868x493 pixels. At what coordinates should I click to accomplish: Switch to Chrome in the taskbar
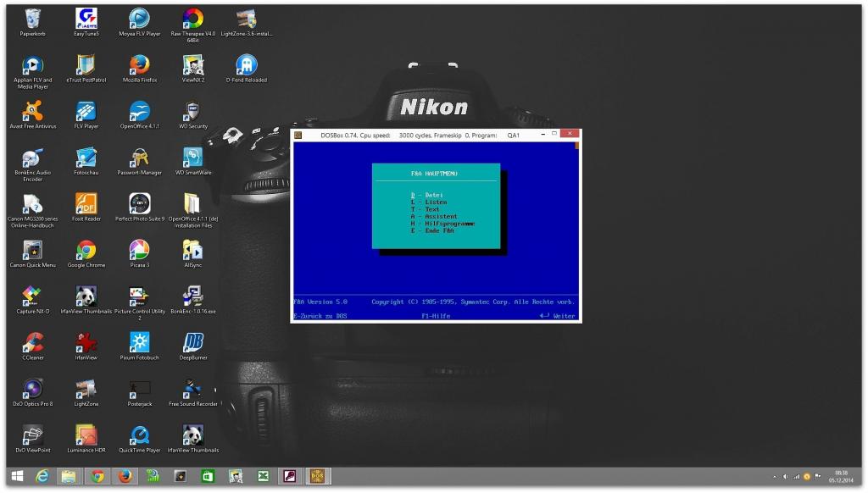tap(97, 476)
